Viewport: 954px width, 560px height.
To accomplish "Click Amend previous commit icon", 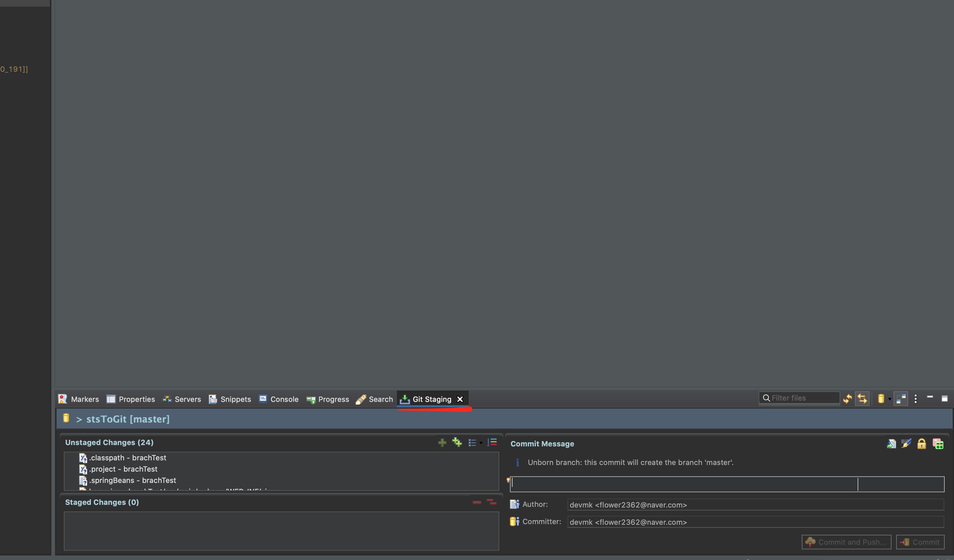I will [x=891, y=443].
